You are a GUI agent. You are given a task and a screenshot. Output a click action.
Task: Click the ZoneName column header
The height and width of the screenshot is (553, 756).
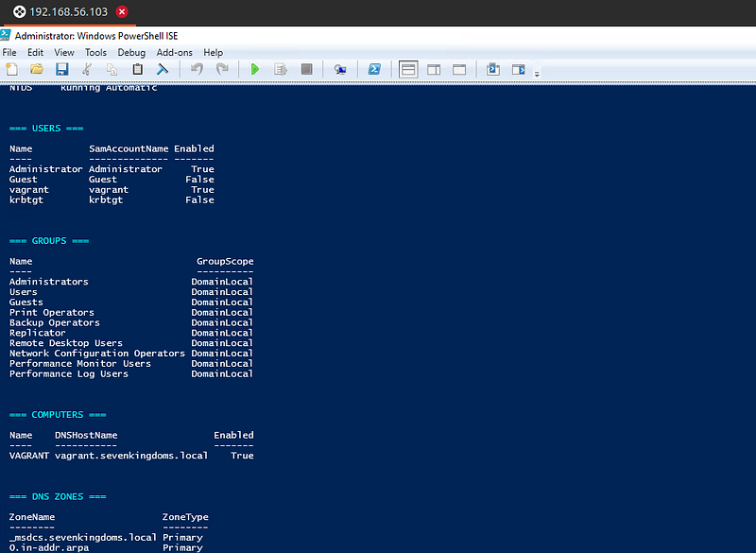coord(32,517)
